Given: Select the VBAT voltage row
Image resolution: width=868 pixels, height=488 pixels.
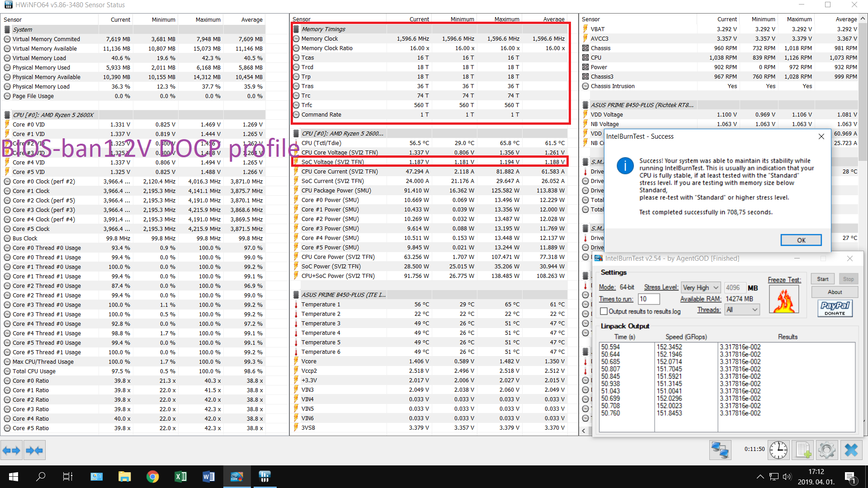Looking at the screenshot, I should pos(720,29).
